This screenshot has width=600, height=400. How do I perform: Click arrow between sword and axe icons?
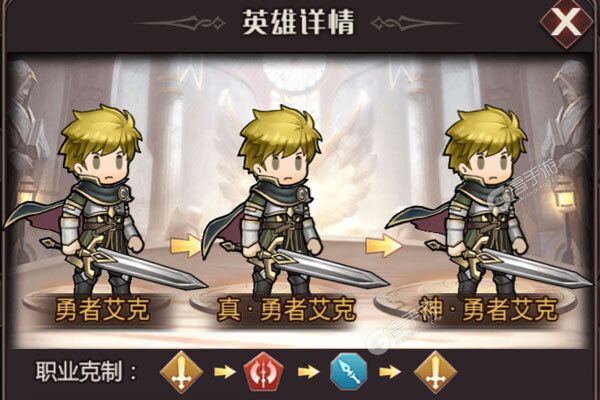(225, 372)
